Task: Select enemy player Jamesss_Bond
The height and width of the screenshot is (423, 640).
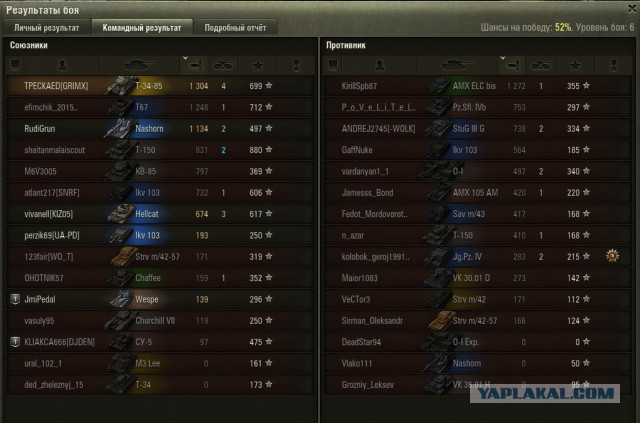Action: (x=367, y=192)
